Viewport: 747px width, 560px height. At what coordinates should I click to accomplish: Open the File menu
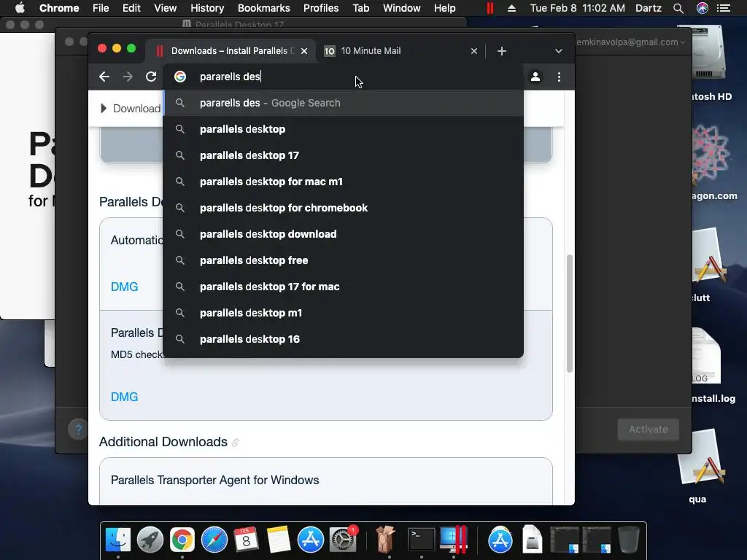tap(101, 8)
